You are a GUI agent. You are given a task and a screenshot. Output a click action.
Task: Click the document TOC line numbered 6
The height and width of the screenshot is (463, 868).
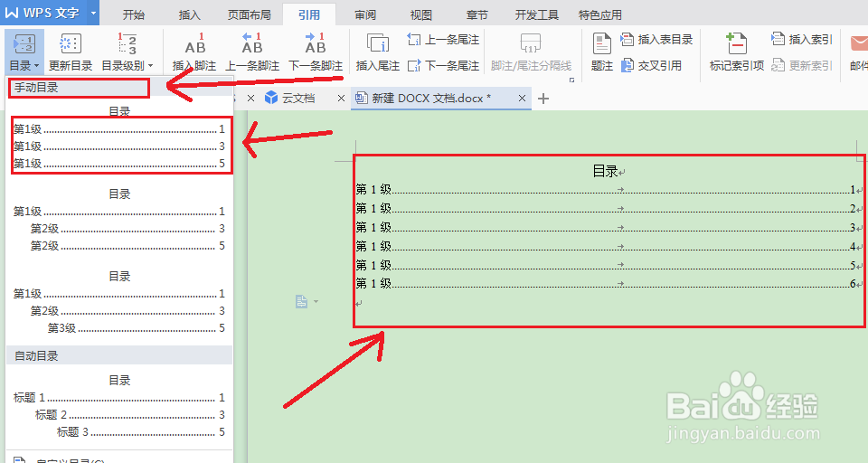click(x=609, y=284)
